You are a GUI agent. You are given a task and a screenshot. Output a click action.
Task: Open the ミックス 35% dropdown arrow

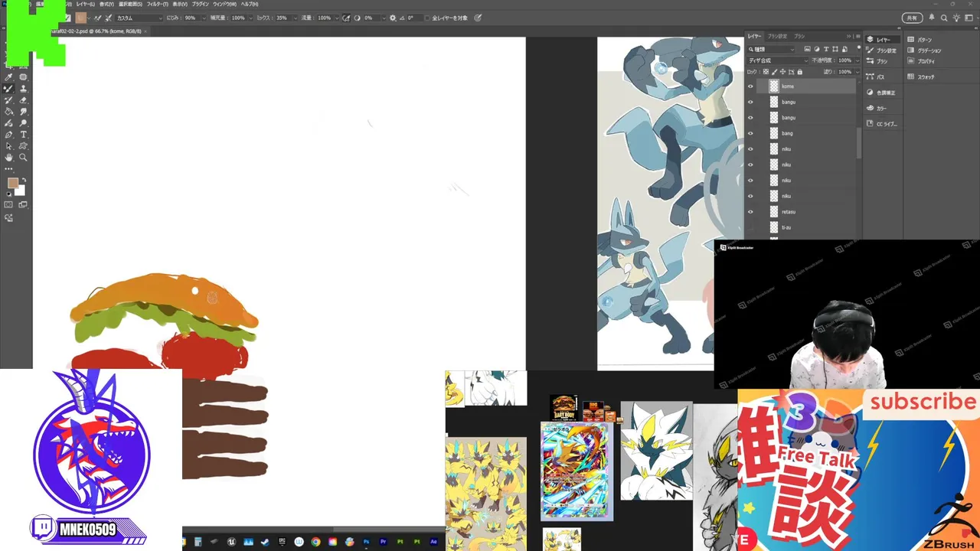[296, 18]
